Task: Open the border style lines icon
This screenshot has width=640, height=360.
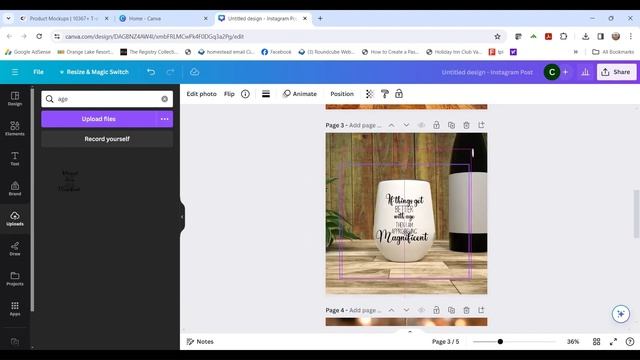Action: tap(266, 94)
